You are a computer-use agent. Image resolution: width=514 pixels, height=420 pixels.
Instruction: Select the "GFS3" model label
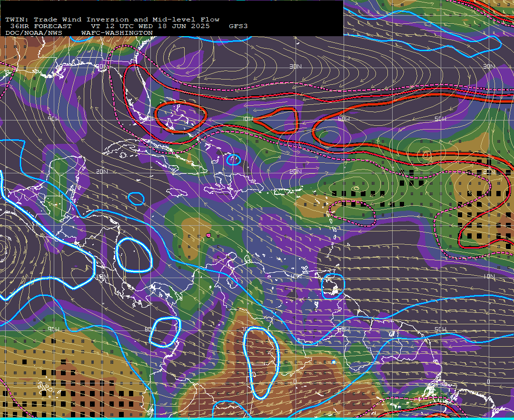238,26
